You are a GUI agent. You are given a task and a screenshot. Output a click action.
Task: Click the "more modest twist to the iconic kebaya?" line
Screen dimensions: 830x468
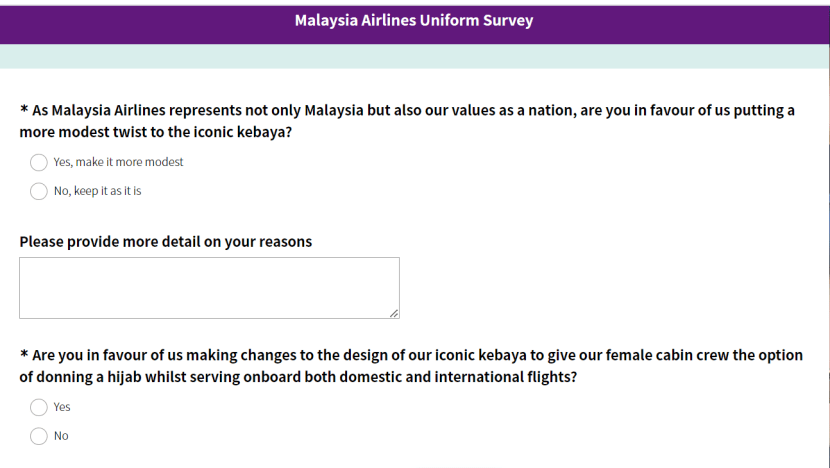155,132
